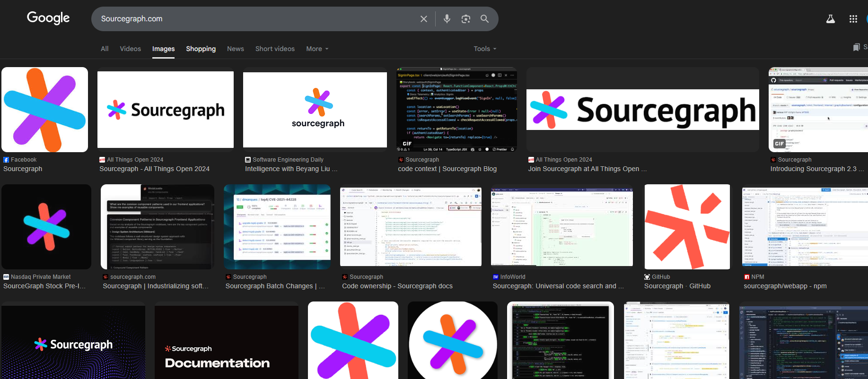Click the Facebook source label
Viewport: 868px width, 379px height.
(x=24, y=160)
